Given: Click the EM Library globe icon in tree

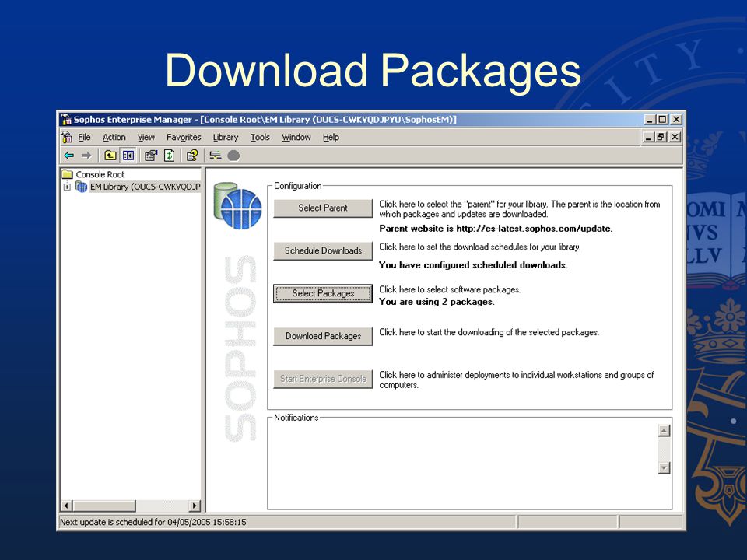Looking at the screenshot, I should [82, 187].
